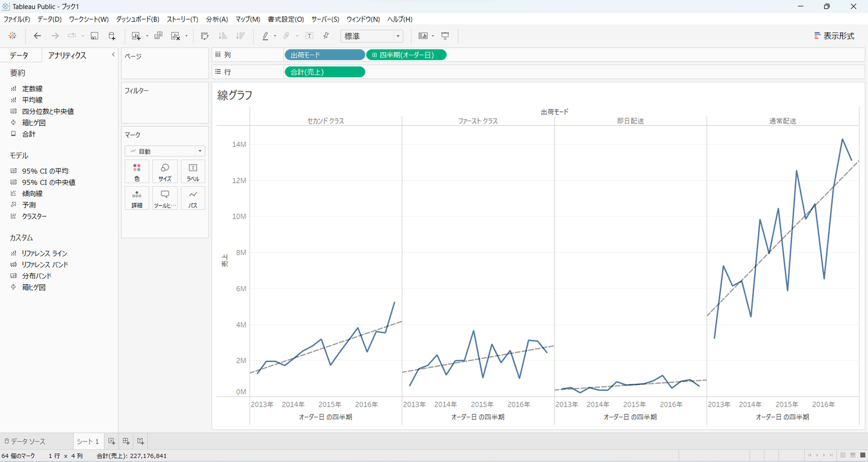Viewport: 868px width, 462px height.
Task: Create a new worksheet from the toolbar
Action: pyautogui.click(x=136, y=36)
